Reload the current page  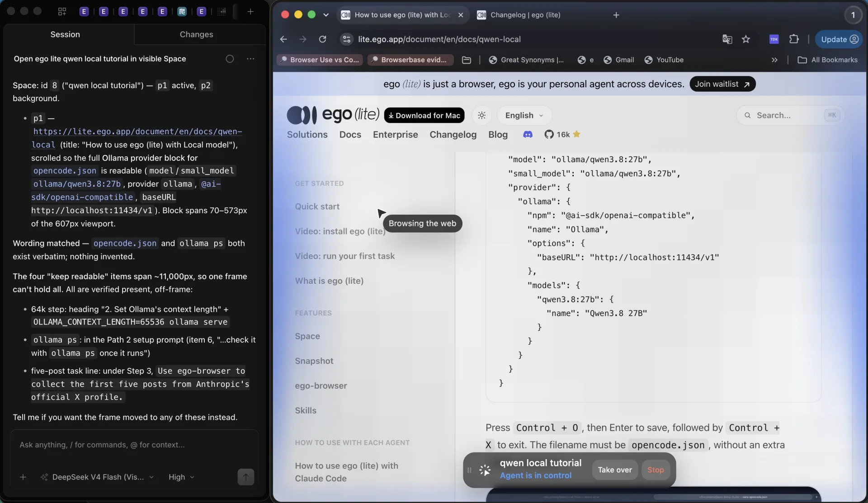pos(322,39)
